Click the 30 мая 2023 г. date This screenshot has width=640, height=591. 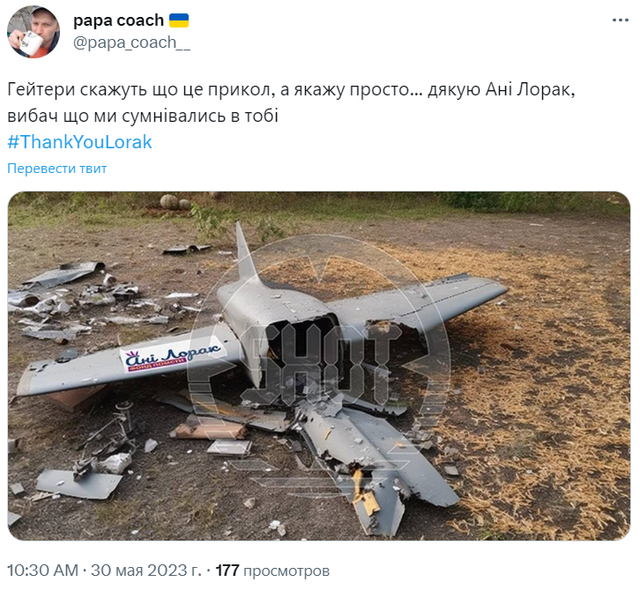click(146, 571)
